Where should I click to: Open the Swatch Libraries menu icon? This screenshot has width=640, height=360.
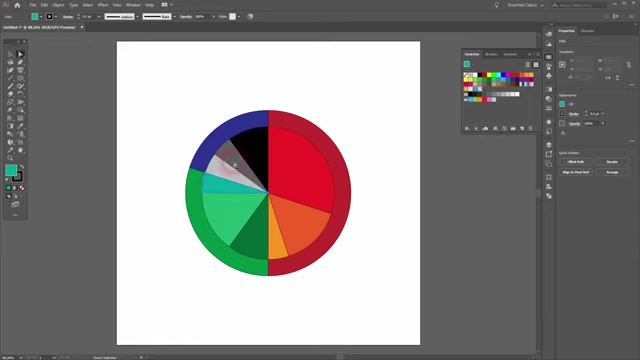pyautogui.click(x=467, y=129)
